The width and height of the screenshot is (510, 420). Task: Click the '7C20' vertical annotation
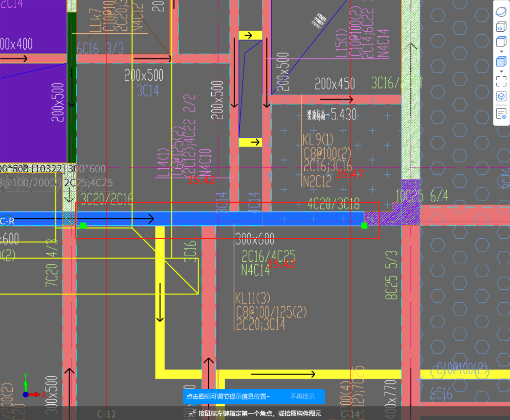pyautogui.click(x=51, y=275)
